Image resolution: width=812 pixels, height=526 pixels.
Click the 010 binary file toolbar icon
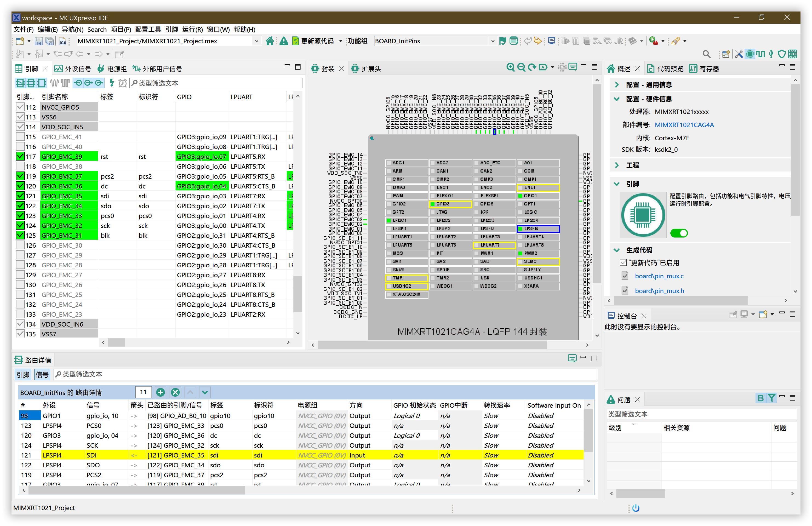62,41
